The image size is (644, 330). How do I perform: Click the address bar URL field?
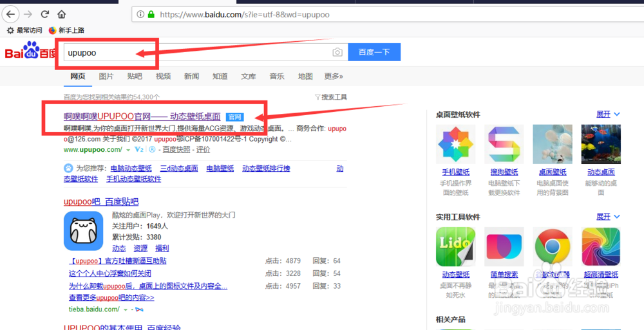[388, 14]
